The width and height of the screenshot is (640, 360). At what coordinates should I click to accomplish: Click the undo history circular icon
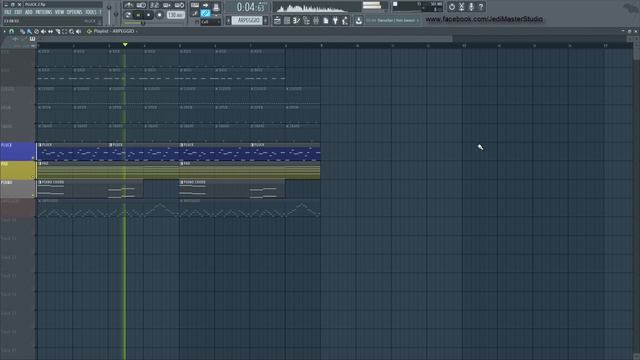[452, 7]
